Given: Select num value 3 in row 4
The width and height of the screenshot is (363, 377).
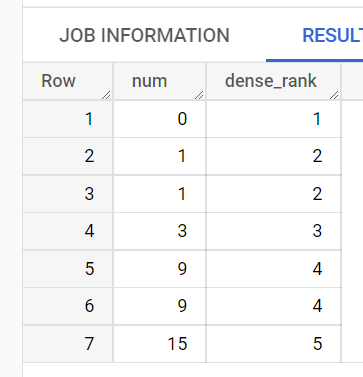Looking at the screenshot, I should pos(160,231).
